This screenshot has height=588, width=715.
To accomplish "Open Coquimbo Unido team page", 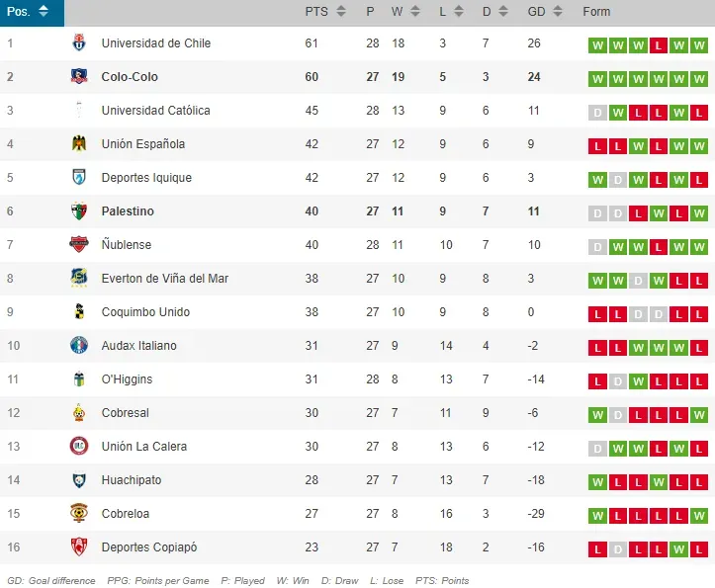I will 145,312.
